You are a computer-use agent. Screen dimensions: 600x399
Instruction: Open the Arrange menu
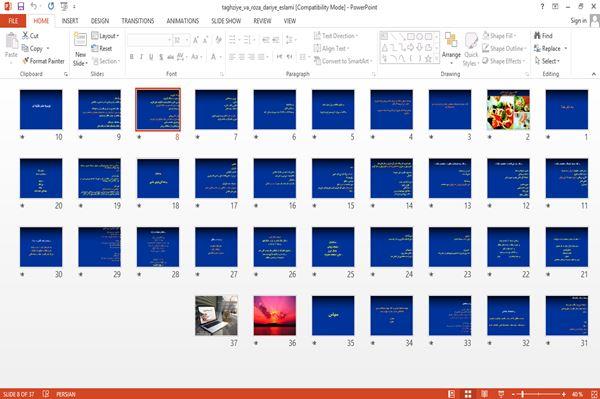pyautogui.click(x=451, y=48)
